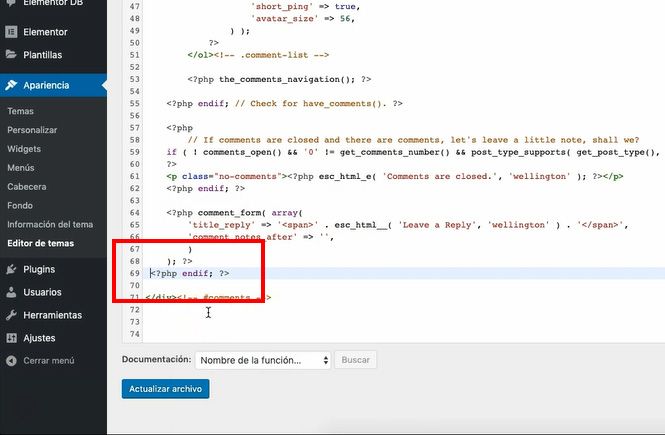
Task: Select the Fondo submenu entry
Action: [20, 205]
